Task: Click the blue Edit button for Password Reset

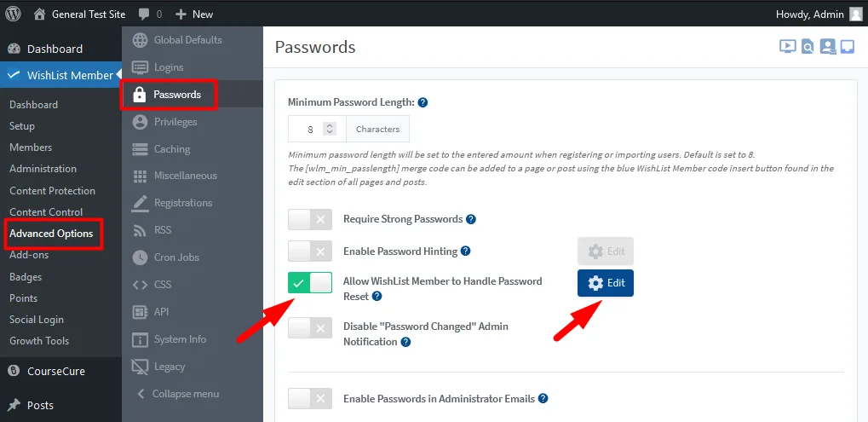Action: tap(606, 283)
